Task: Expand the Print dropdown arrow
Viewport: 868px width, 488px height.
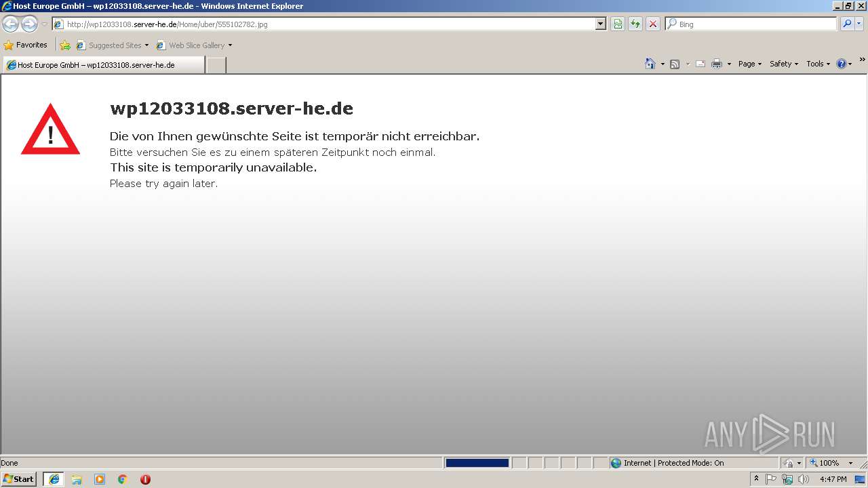Action: (x=729, y=64)
